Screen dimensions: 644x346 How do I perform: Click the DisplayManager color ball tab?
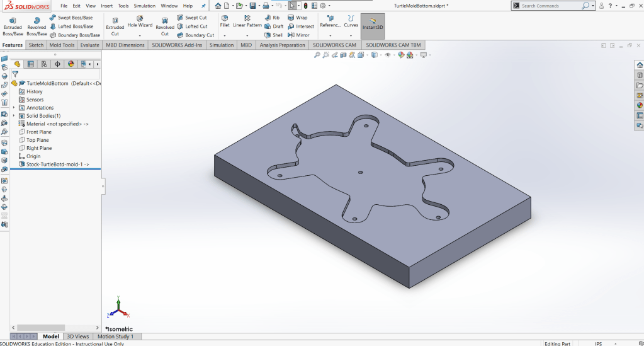[71, 64]
